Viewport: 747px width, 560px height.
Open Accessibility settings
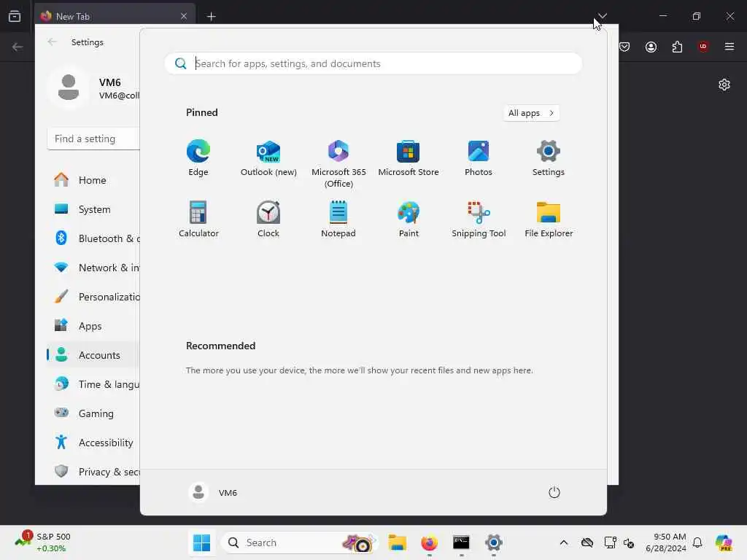(93, 443)
